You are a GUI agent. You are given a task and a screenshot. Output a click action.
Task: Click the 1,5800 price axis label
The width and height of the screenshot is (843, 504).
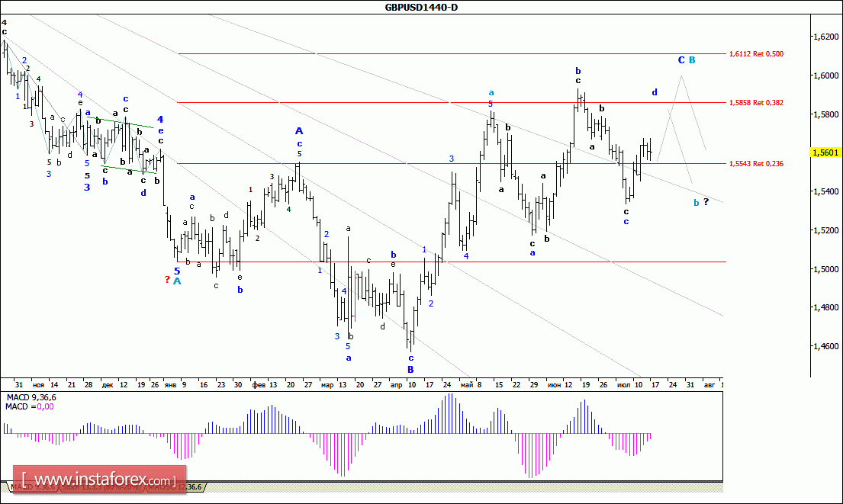[x=826, y=114]
